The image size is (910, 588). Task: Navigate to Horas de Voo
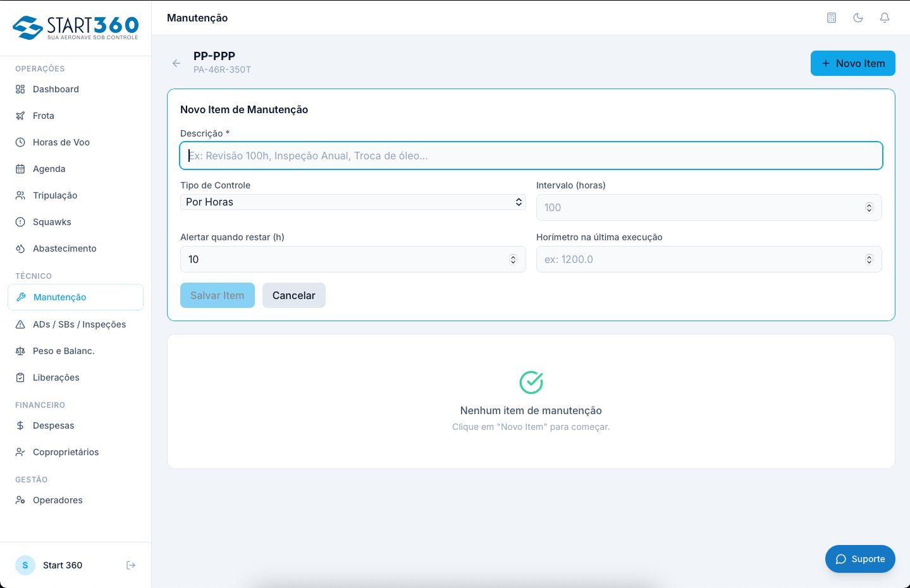click(75, 142)
